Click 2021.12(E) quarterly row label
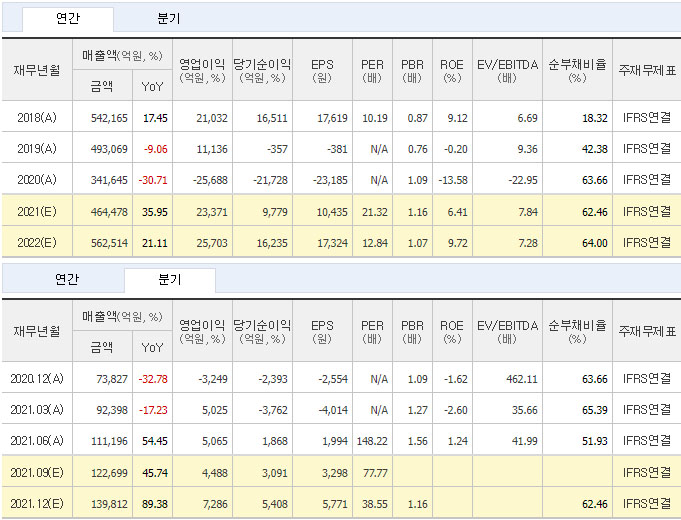 [x=37, y=504]
